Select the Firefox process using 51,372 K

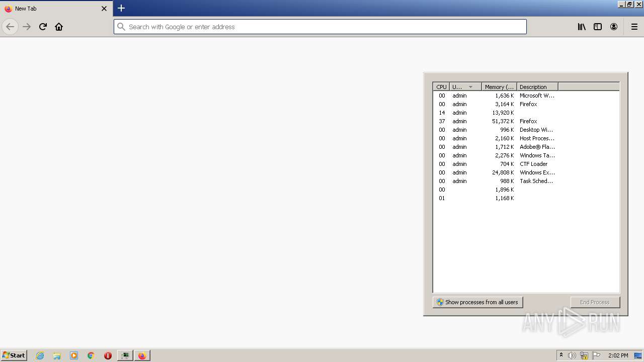(526, 121)
